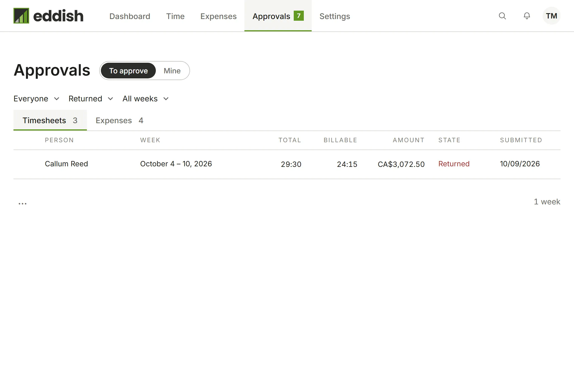Image resolution: width=574 pixels, height=392 pixels.
Task: Click the 1 week summary text
Action: tap(547, 202)
